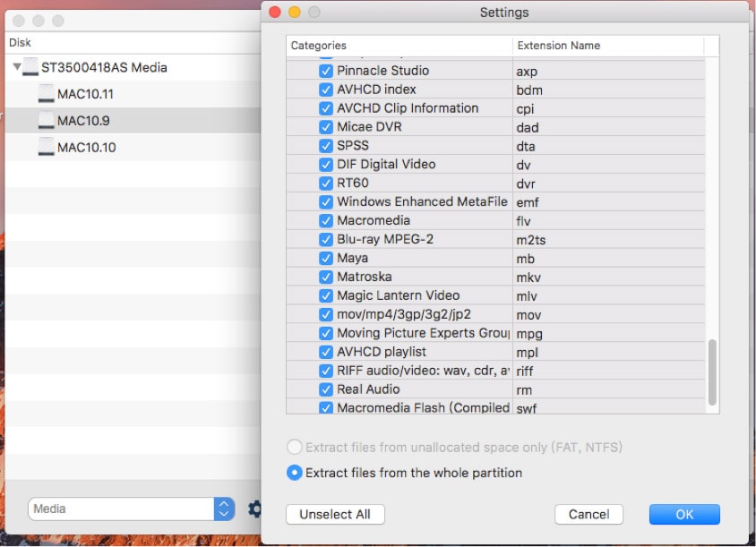Disable the SPSS file type checkbox

point(326,146)
